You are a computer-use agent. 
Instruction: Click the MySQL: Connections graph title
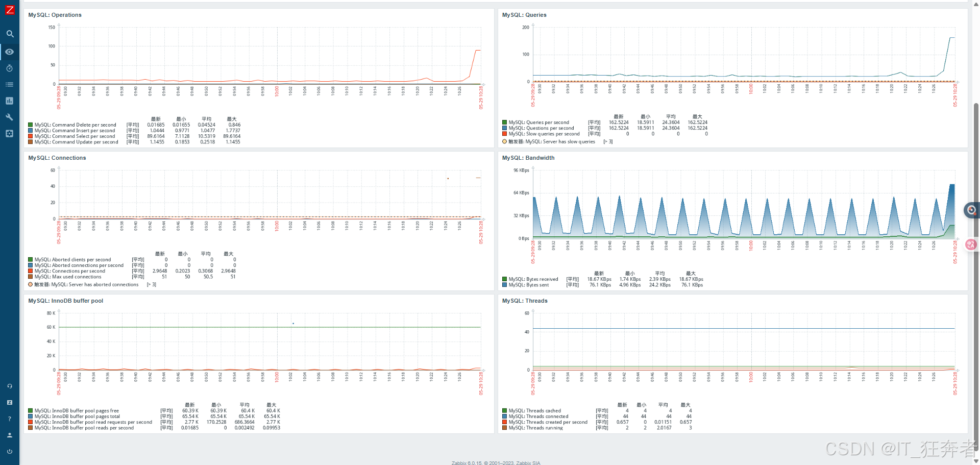click(x=57, y=158)
